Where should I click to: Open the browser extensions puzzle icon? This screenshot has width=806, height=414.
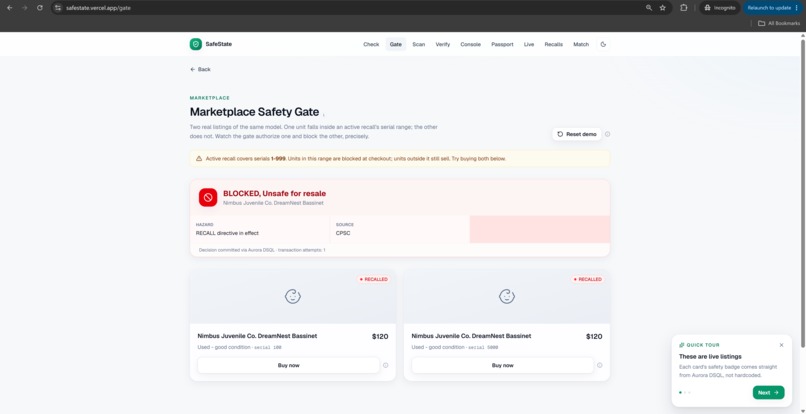[684, 8]
